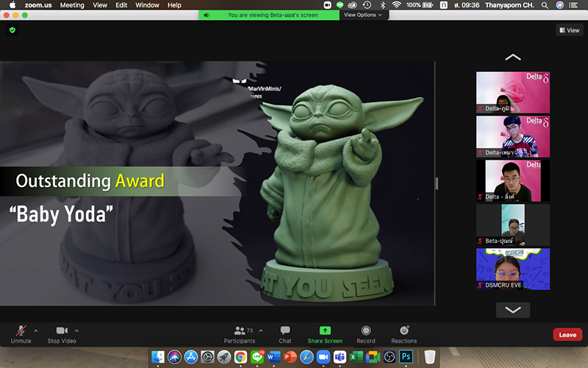Select the Delta - สิ่งห์ video thumbnail
The image size is (588, 368).
(x=513, y=180)
